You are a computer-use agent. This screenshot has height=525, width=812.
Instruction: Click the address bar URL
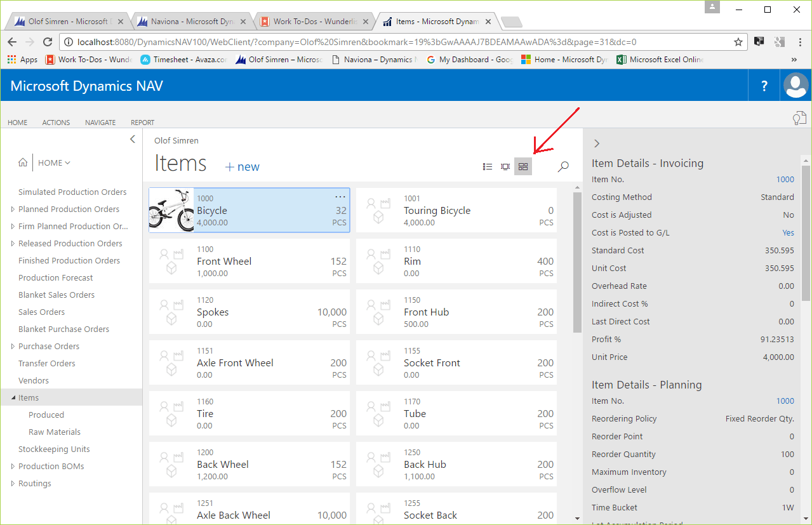(356, 42)
